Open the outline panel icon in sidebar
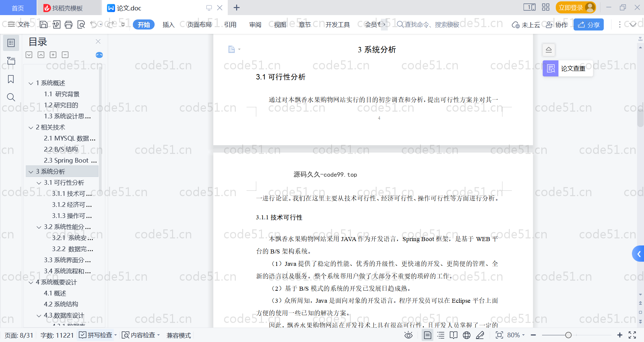 click(x=11, y=43)
